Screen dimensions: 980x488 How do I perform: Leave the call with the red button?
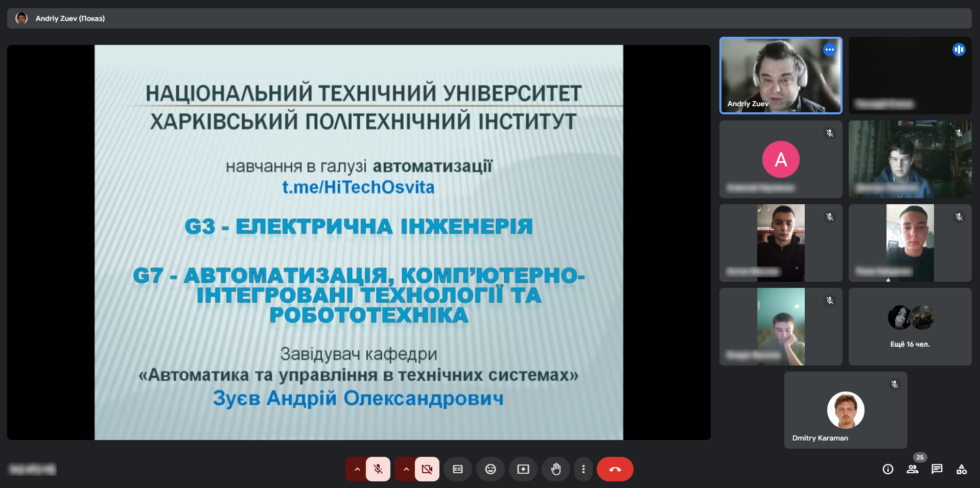[615, 469]
